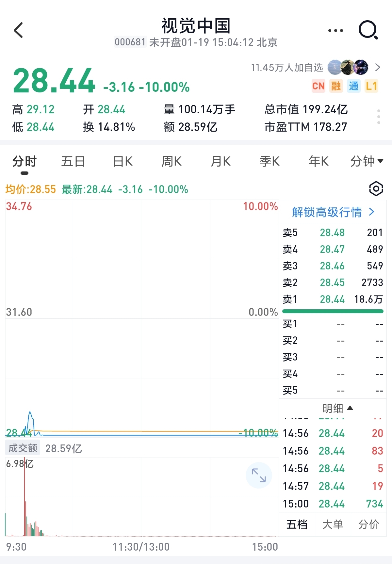The height and width of the screenshot is (564, 392).
Task: Tap the 成交额 indicator button
Action: [x=23, y=448]
